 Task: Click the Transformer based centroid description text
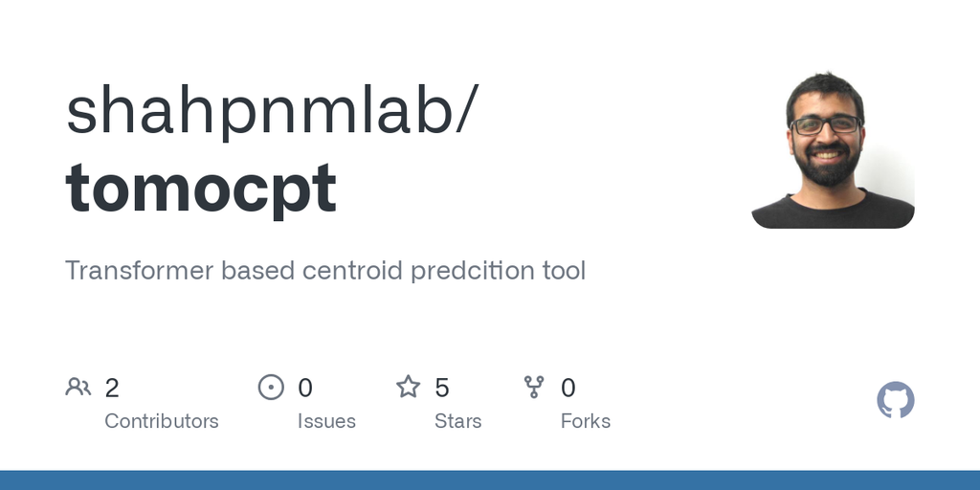tap(325, 271)
